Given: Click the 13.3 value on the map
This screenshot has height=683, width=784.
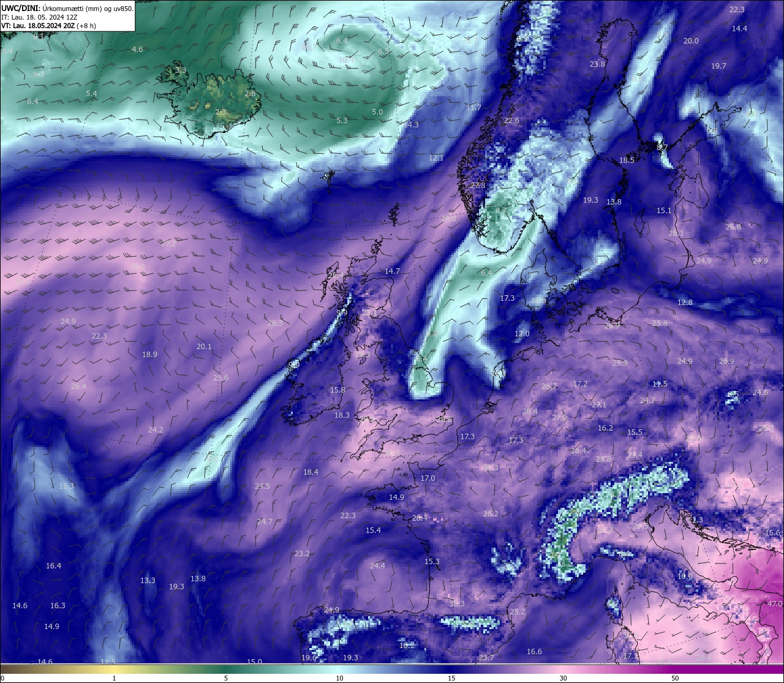Looking at the screenshot, I should 148,580.
